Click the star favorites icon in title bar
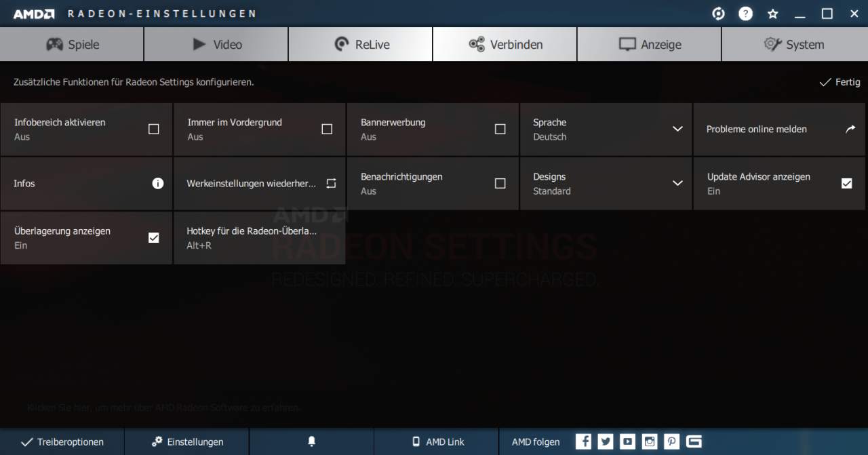 click(x=772, y=14)
